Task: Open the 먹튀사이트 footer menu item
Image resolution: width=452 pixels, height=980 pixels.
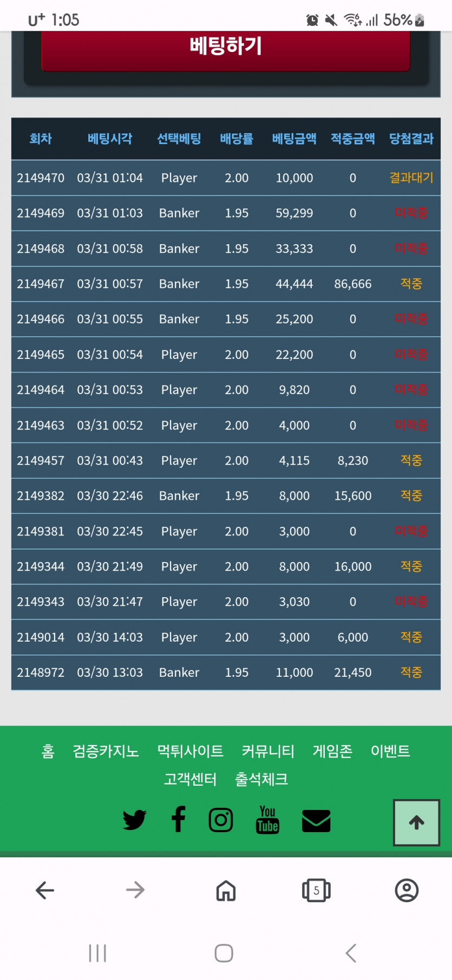Action: (190, 751)
